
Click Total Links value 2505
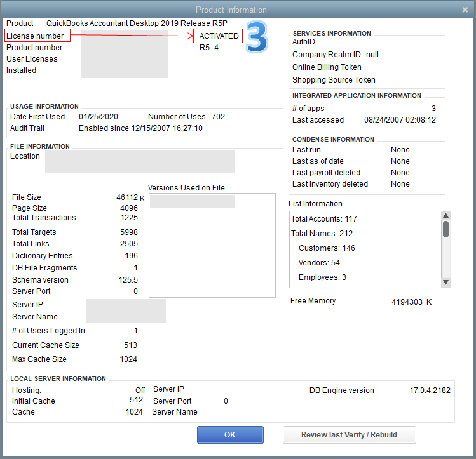pos(129,244)
